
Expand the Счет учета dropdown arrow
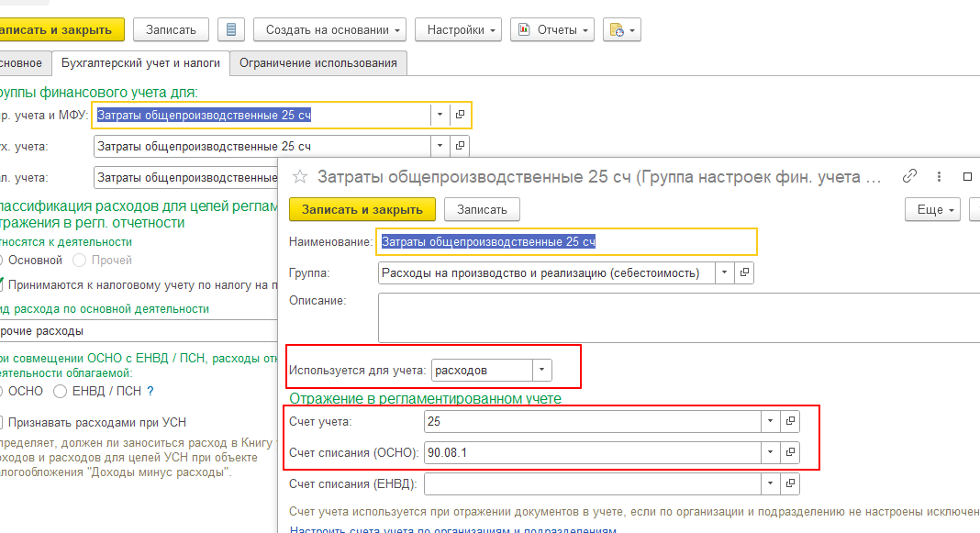(770, 421)
